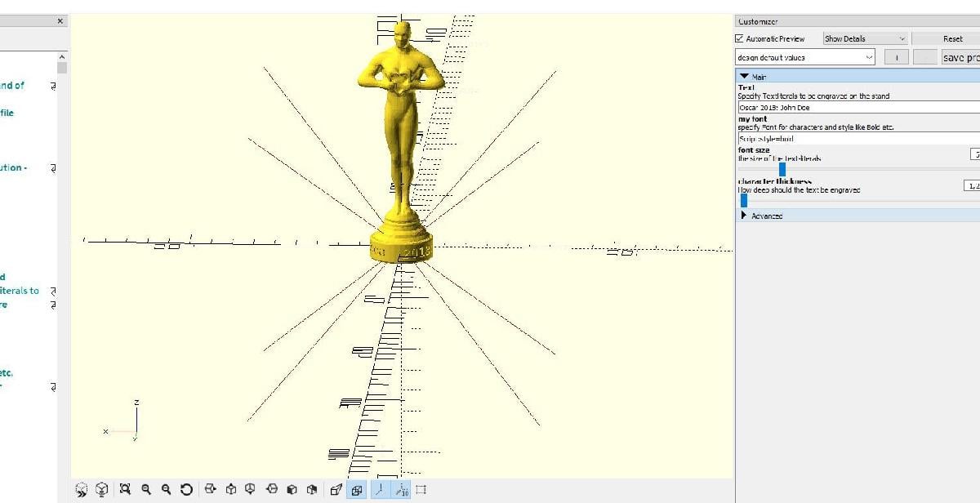The height and width of the screenshot is (503, 980).
Task: Click the add preset plus button
Action: click(897, 57)
